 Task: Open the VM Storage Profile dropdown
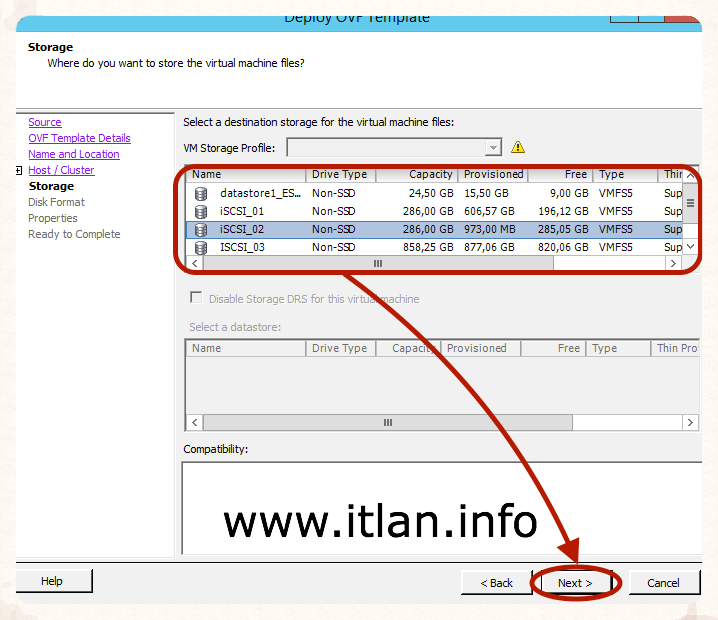pyautogui.click(x=492, y=147)
